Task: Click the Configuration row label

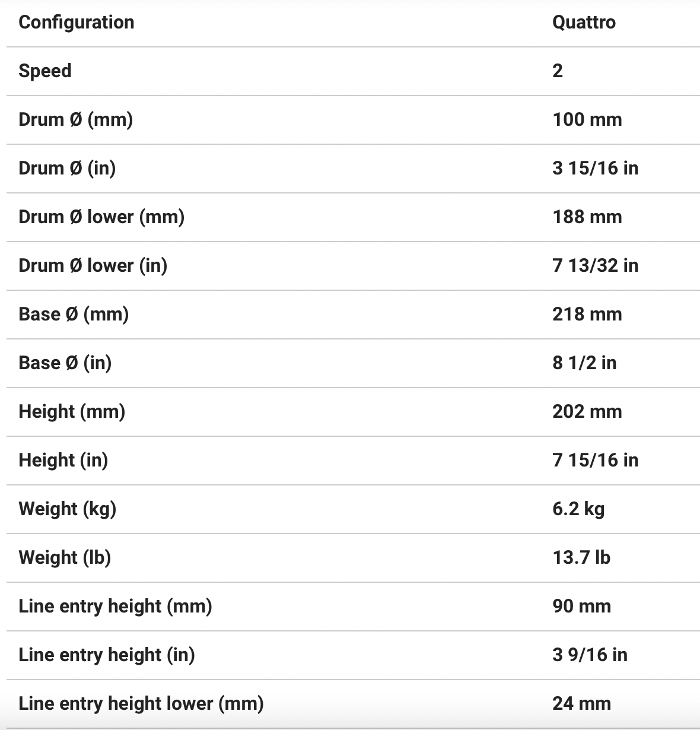Action: click(77, 23)
